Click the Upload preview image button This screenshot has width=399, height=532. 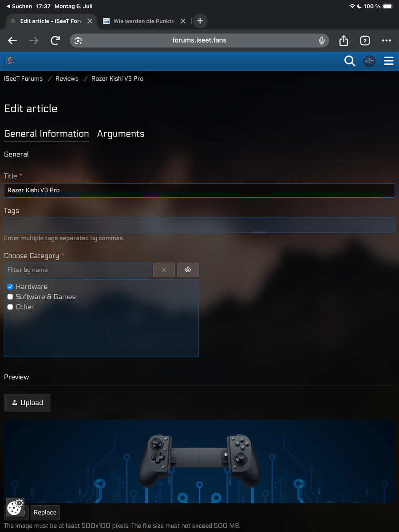(x=27, y=403)
